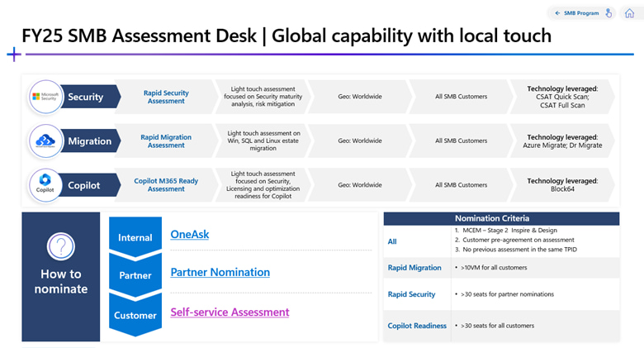This screenshot has height=348, width=644.
Task: Open the Partner Nomination link
Action: click(220, 272)
